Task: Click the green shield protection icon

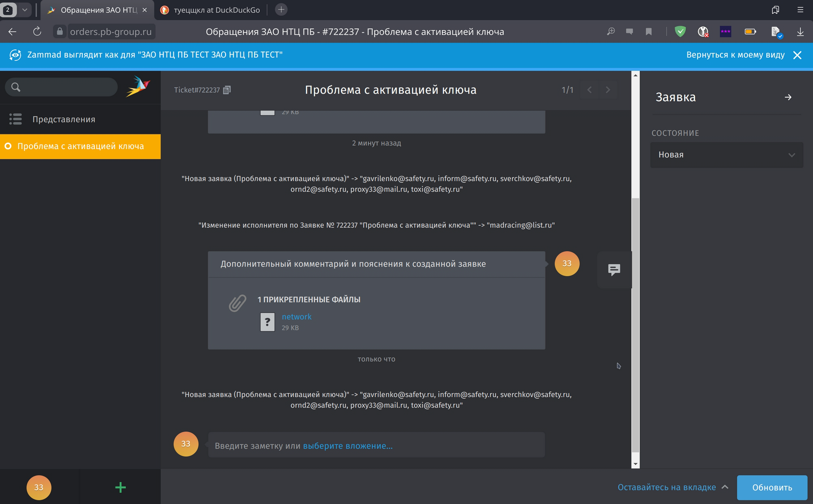Action: coord(680,31)
